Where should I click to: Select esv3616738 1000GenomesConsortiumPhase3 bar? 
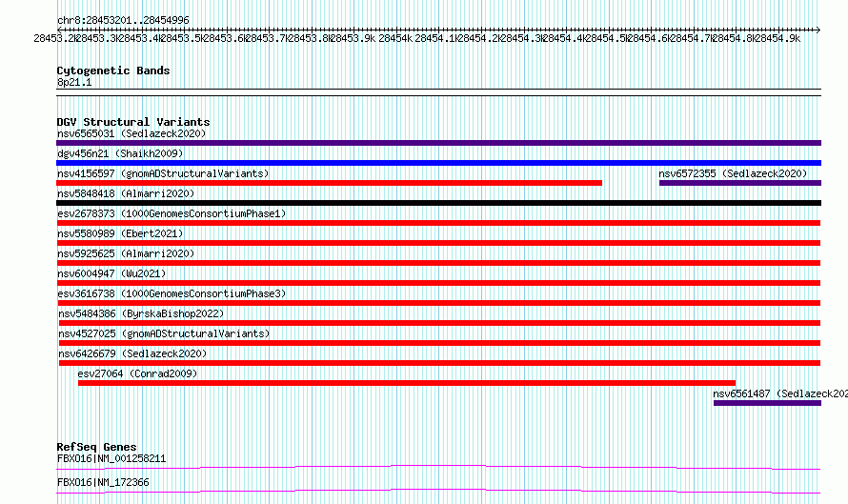[x=438, y=303]
